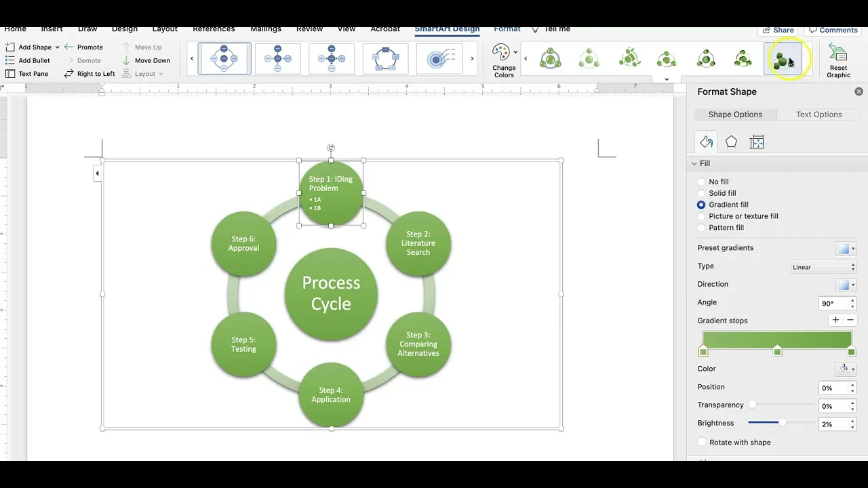Open Add Shape dropdown arrow
Viewport: 868px width, 488px height.
tap(57, 47)
